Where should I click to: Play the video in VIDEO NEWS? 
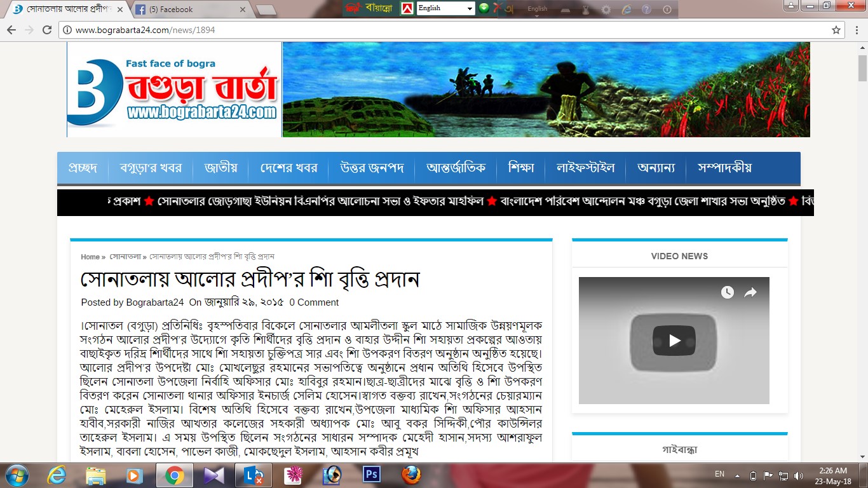[x=674, y=341]
